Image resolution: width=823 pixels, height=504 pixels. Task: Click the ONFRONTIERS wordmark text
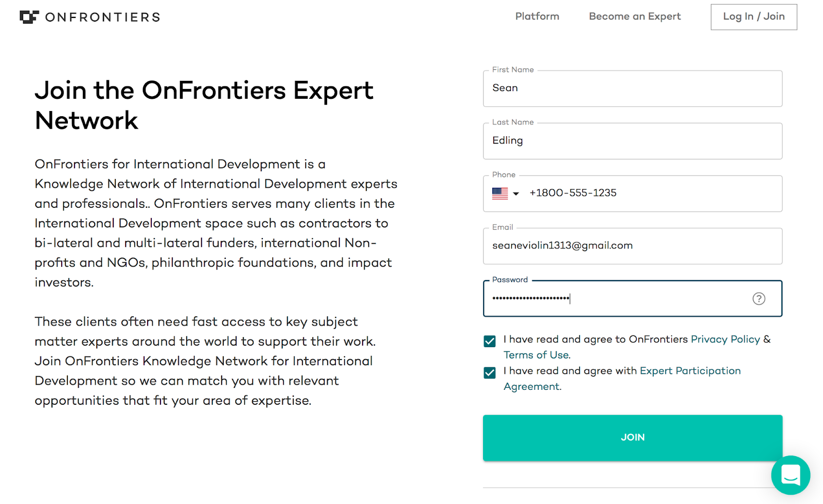[103, 17]
